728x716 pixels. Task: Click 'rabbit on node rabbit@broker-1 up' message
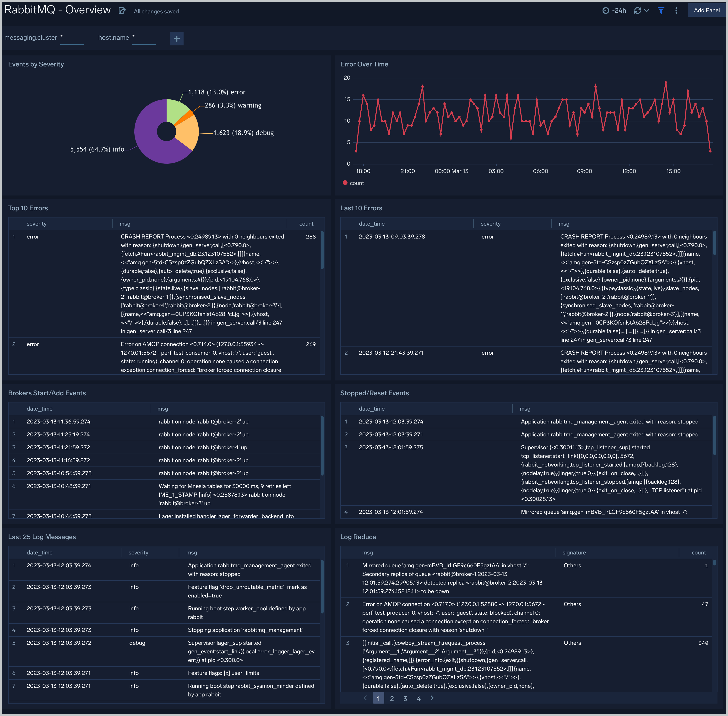click(x=203, y=447)
